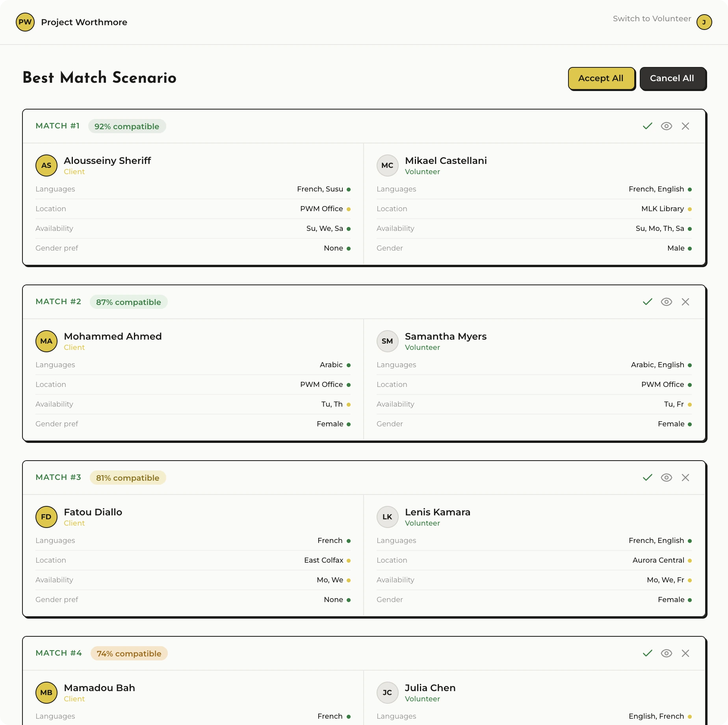Open Samantha Myers volunteer name
The width and height of the screenshot is (728, 725).
click(x=446, y=336)
